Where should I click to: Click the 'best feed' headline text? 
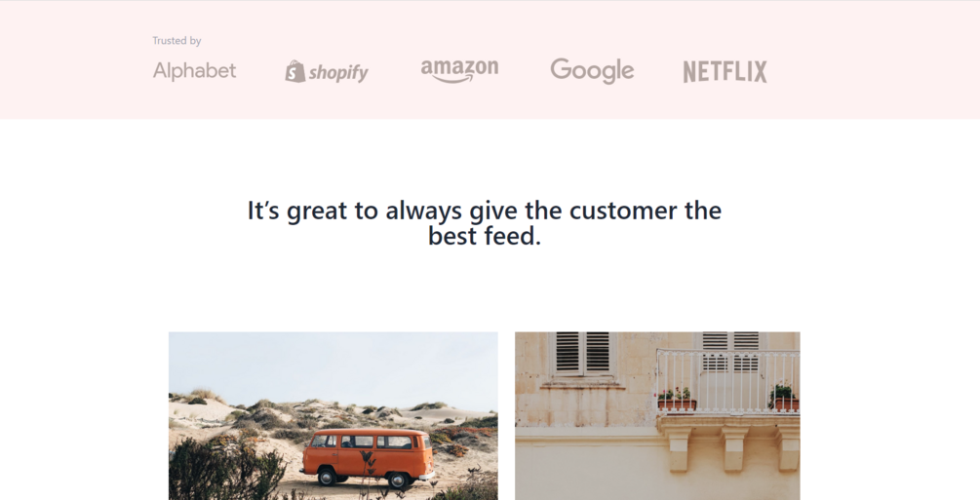(x=485, y=236)
